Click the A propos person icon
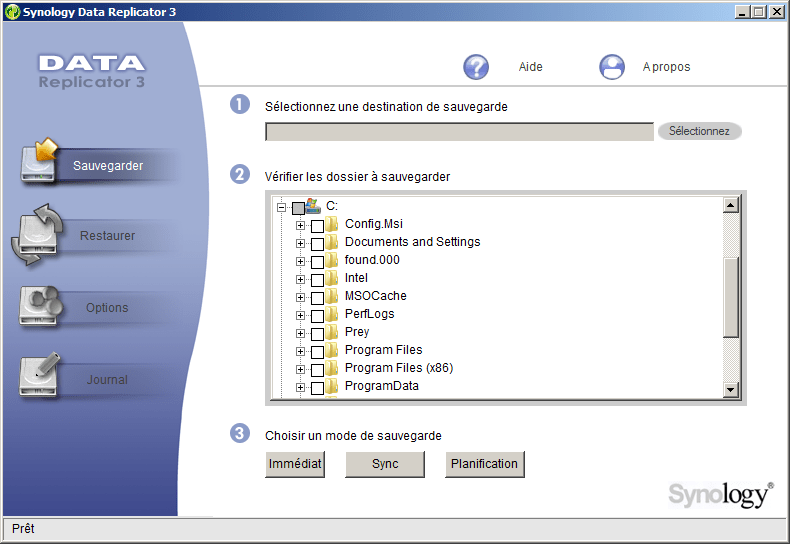790x544 pixels. (612, 67)
